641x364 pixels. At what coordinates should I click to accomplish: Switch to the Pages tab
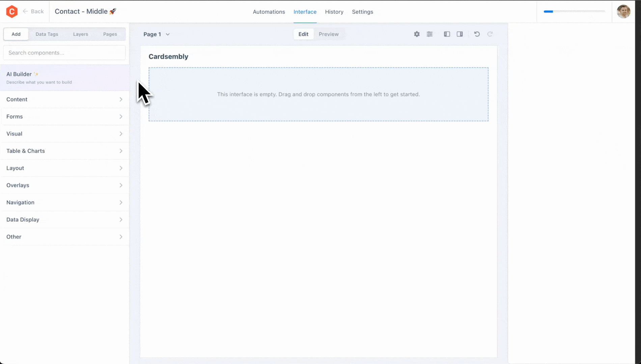[x=110, y=34]
